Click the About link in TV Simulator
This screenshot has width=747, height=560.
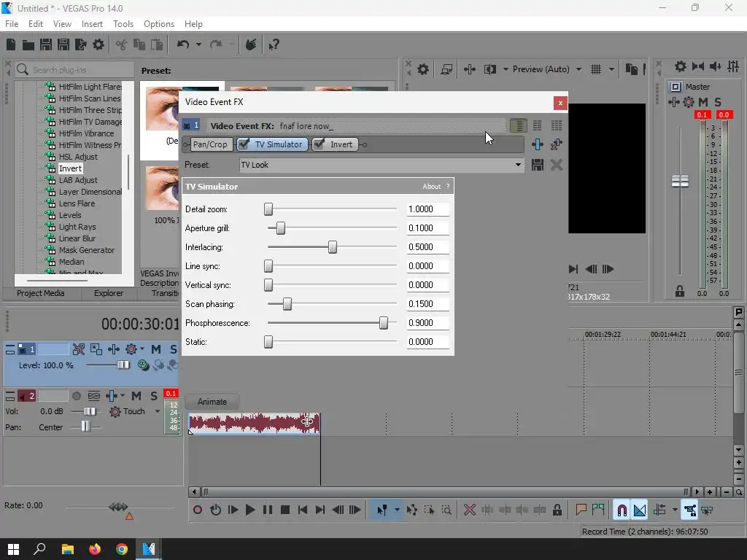point(431,187)
